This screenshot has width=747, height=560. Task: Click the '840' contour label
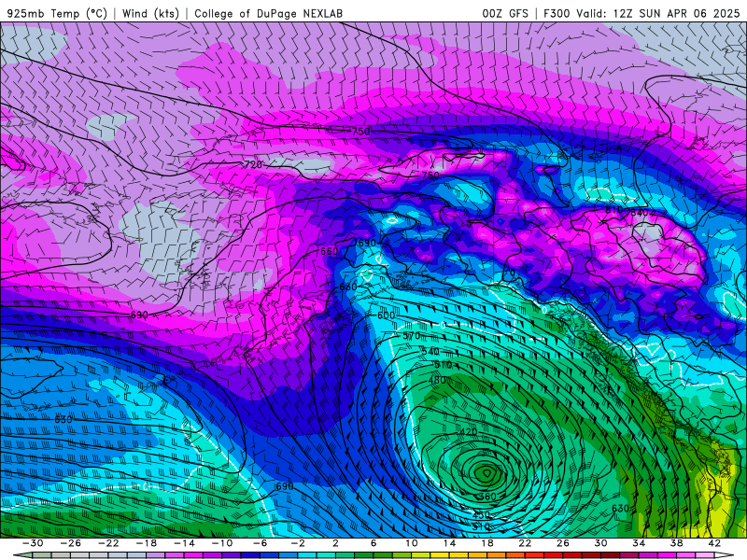click(640, 213)
